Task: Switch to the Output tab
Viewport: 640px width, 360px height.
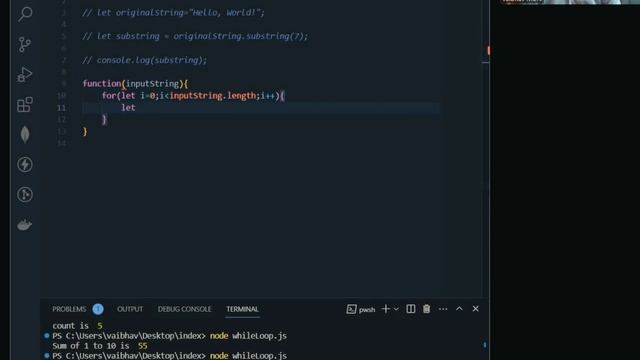Action: point(130,309)
